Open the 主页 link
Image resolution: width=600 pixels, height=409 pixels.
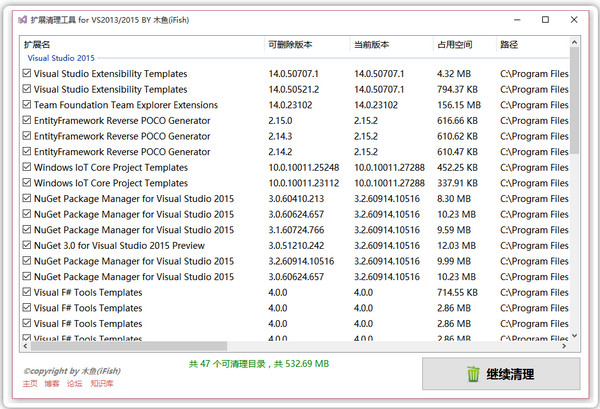(x=30, y=384)
